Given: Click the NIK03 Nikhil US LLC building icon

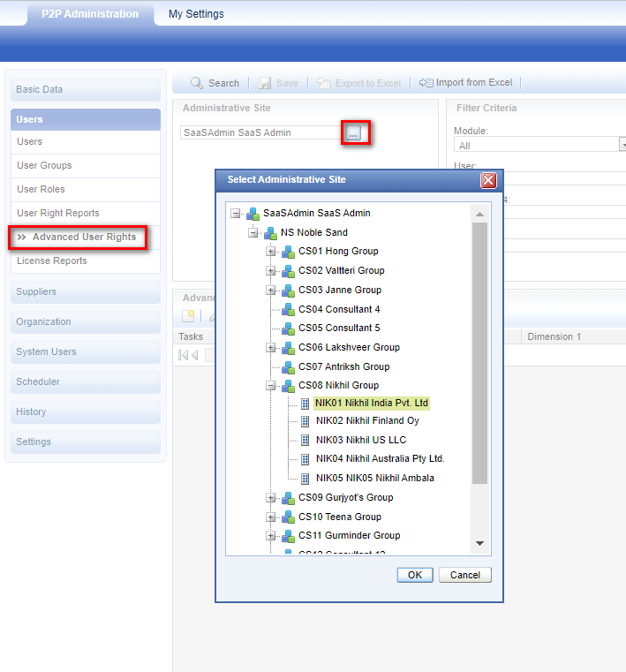Looking at the screenshot, I should [305, 440].
